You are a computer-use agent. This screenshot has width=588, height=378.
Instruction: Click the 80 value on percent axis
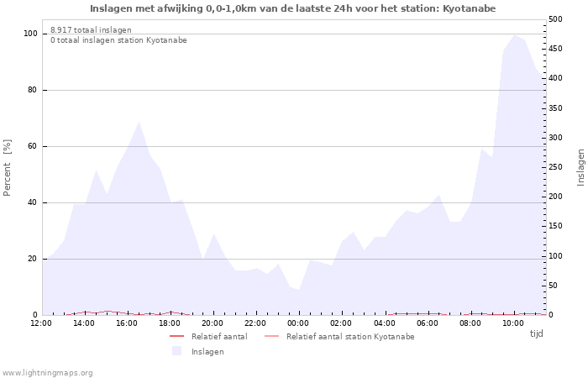pos(31,90)
